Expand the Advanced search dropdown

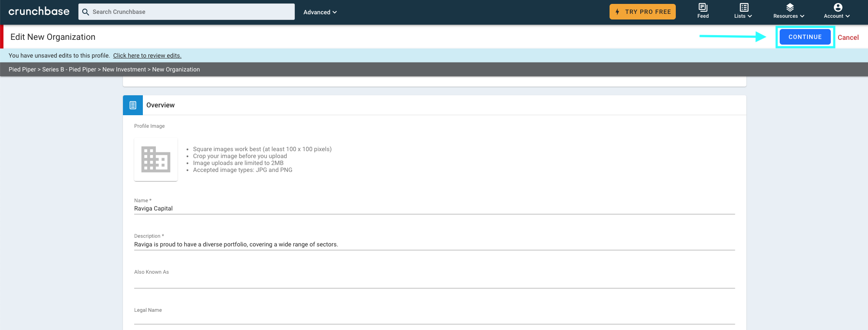pyautogui.click(x=320, y=12)
